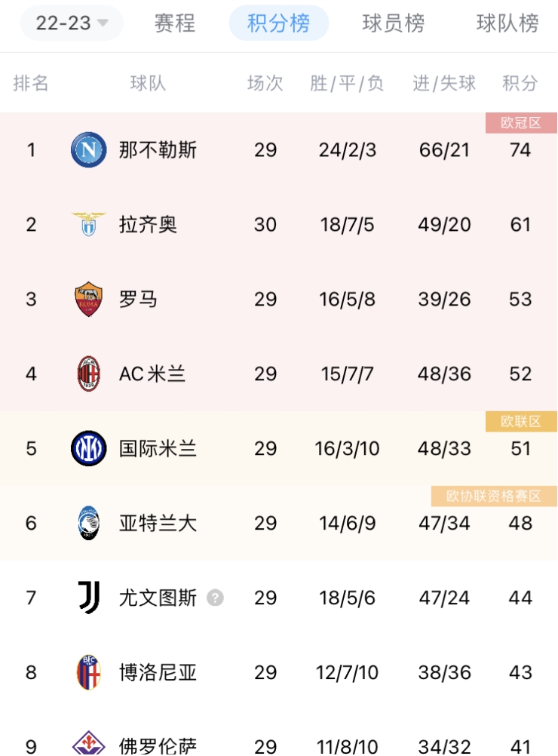
Task: Click the AS Roma crest
Action: click(89, 299)
